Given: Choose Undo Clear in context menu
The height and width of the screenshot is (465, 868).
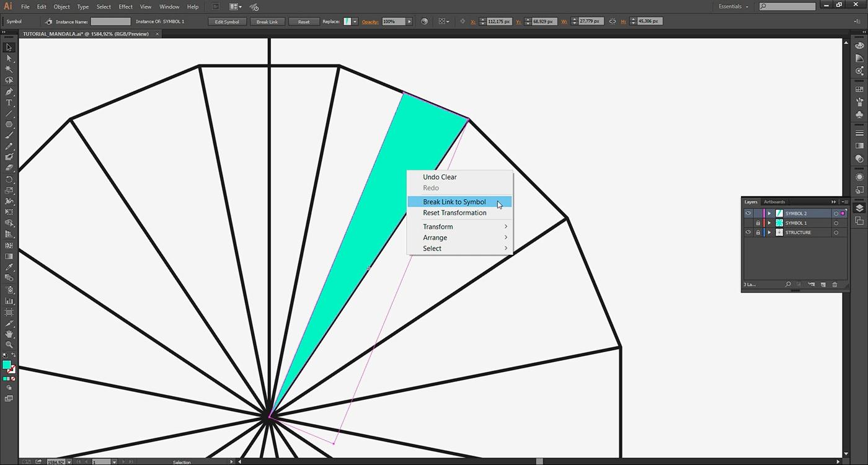Looking at the screenshot, I should pos(459,177).
